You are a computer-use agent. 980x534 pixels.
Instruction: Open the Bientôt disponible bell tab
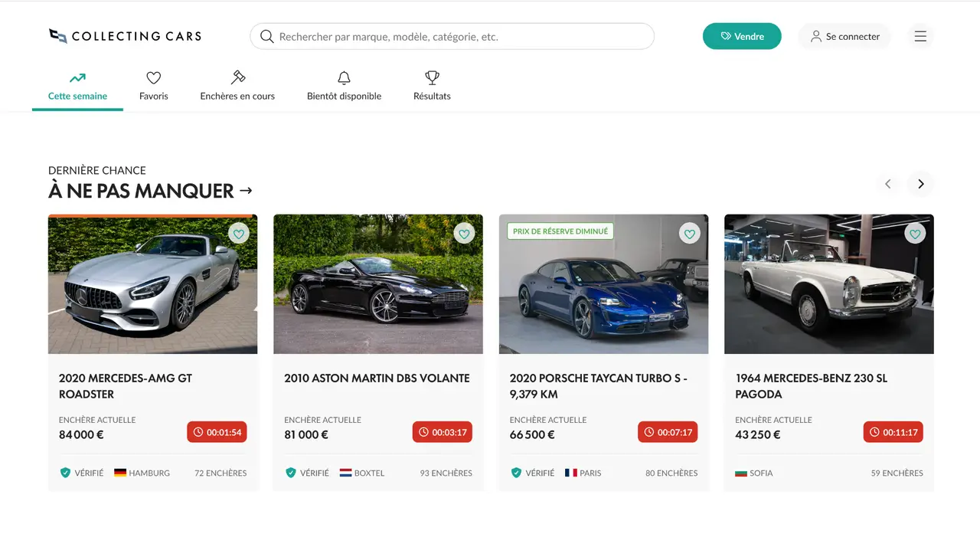[344, 86]
